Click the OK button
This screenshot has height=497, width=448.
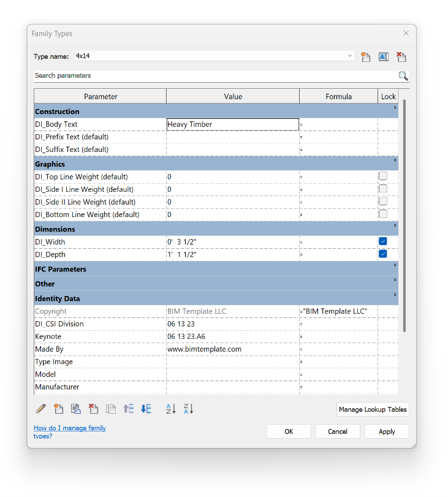point(289,431)
